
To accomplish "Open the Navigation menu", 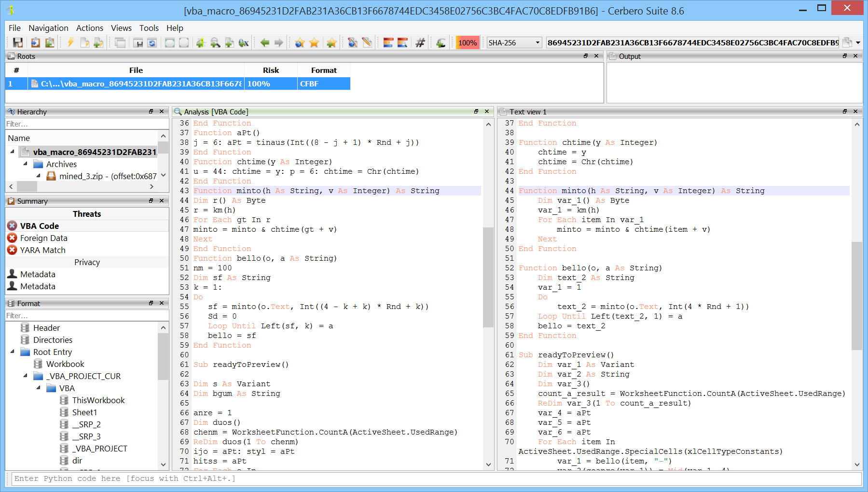I will tap(48, 28).
